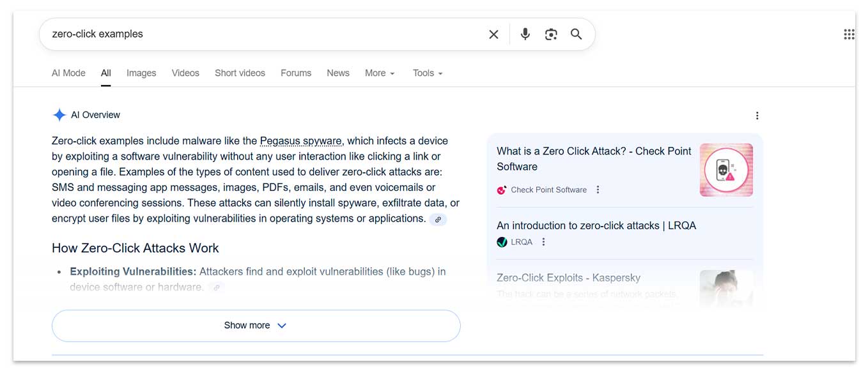
Task: Click link icon after first overview paragraph
Action: pyautogui.click(x=438, y=219)
